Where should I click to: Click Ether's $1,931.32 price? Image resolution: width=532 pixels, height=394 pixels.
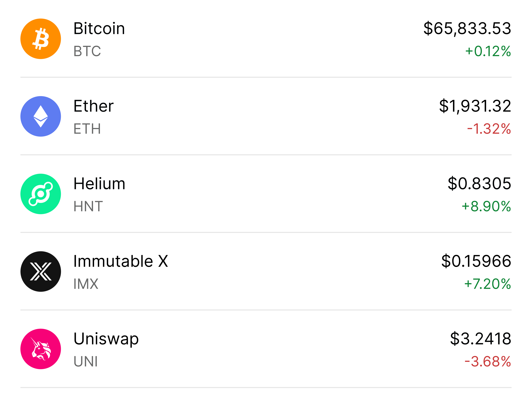[x=475, y=106]
